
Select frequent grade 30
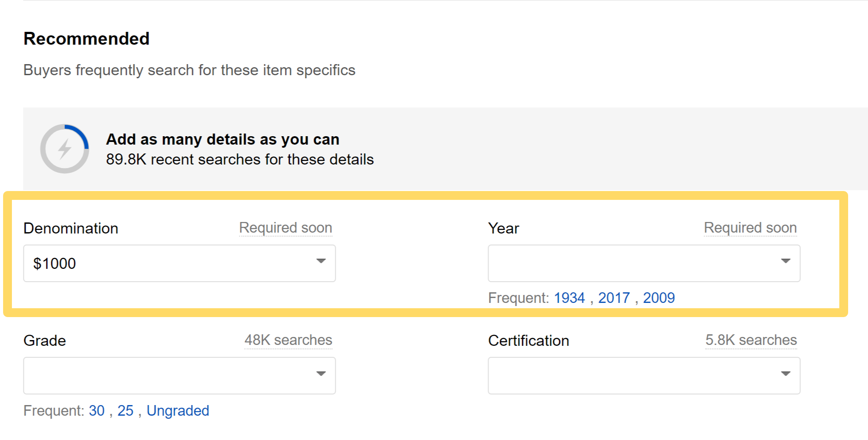pyautogui.click(x=97, y=410)
